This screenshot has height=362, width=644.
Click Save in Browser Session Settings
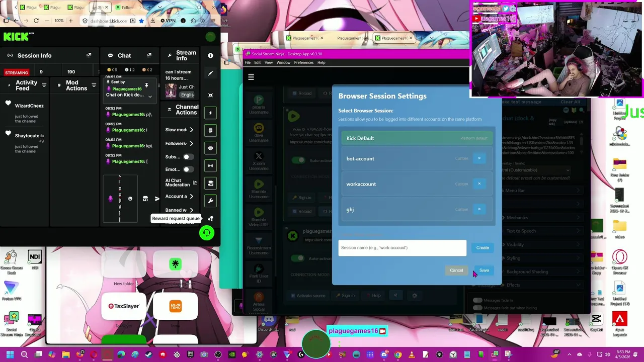484,270
